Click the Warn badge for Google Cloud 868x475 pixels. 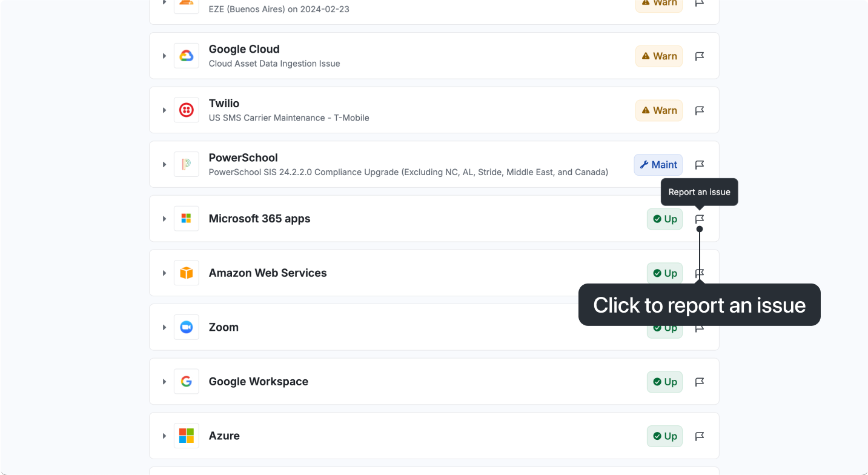pyautogui.click(x=659, y=56)
